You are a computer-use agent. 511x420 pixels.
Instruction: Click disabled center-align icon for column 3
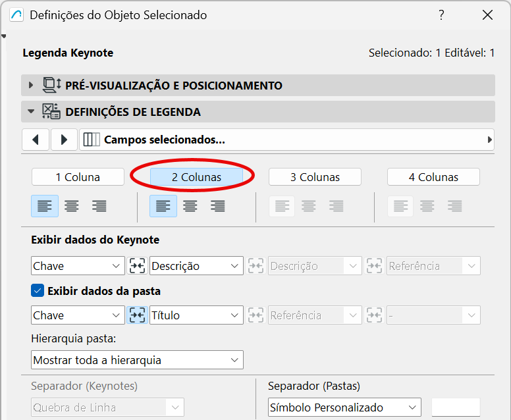(309, 206)
